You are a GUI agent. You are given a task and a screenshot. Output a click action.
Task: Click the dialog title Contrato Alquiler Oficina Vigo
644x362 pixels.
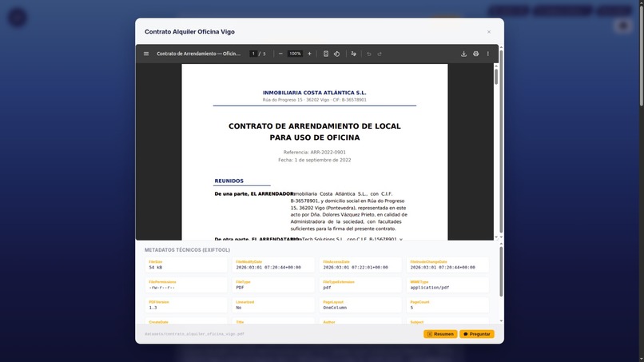click(189, 32)
